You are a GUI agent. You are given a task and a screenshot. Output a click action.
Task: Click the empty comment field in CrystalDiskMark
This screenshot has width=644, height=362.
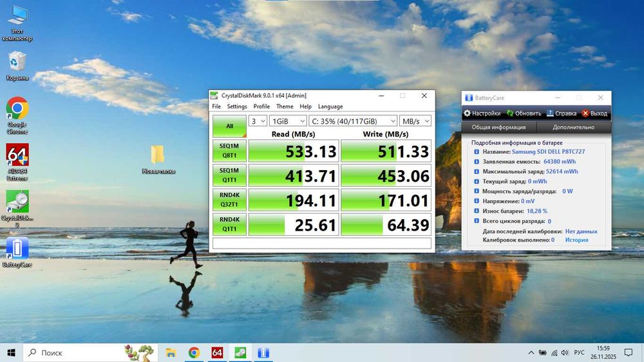[x=322, y=243]
